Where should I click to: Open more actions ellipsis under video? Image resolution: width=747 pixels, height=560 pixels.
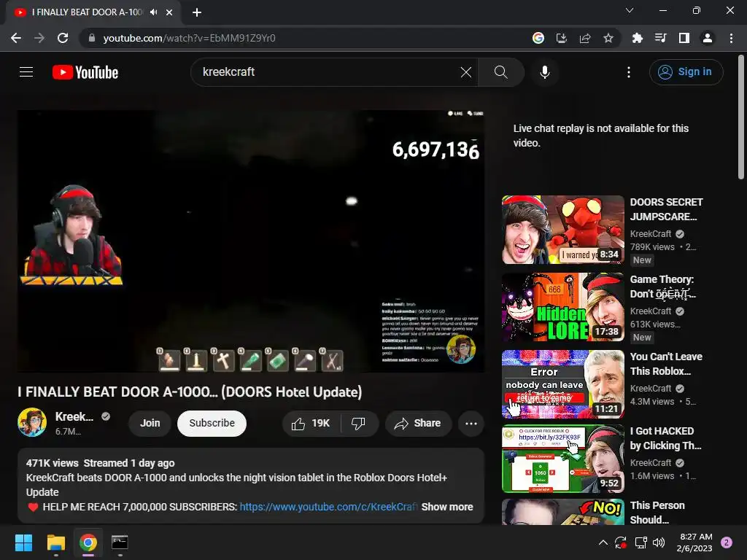coord(471,424)
